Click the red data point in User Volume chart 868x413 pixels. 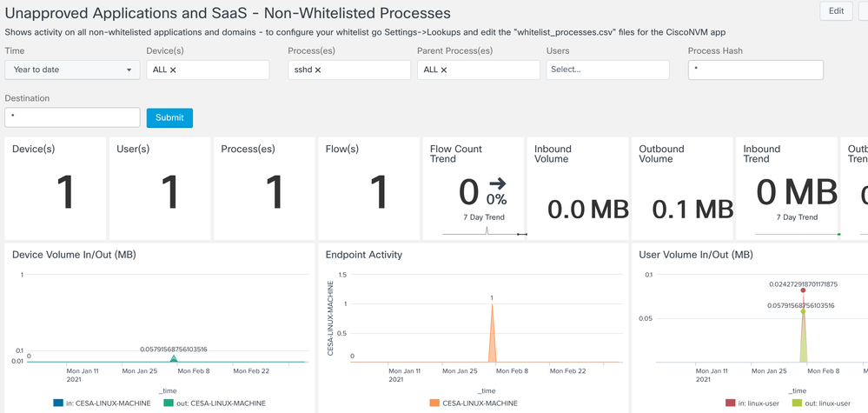click(x=803, y=290)
